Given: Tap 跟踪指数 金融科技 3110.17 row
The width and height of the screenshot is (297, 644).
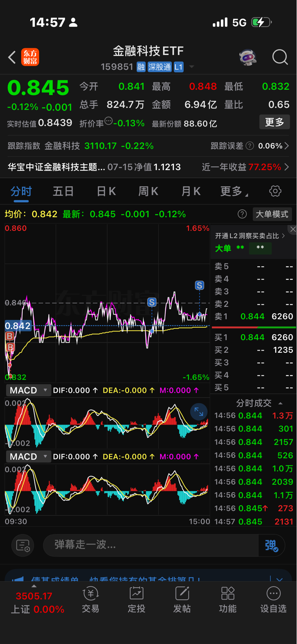Looking at the screenshot, I should coord(81,146).
